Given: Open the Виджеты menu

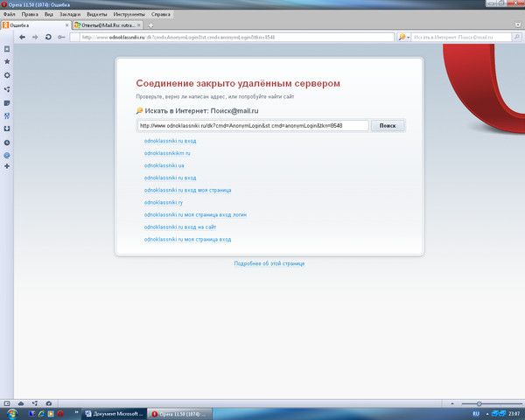Looking at the screenshot, I should [x=97, y=14].
